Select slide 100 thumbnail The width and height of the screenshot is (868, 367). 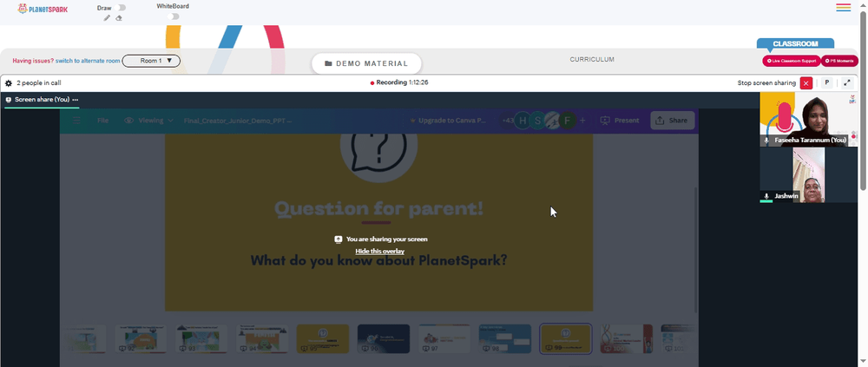tap(626, 338)
